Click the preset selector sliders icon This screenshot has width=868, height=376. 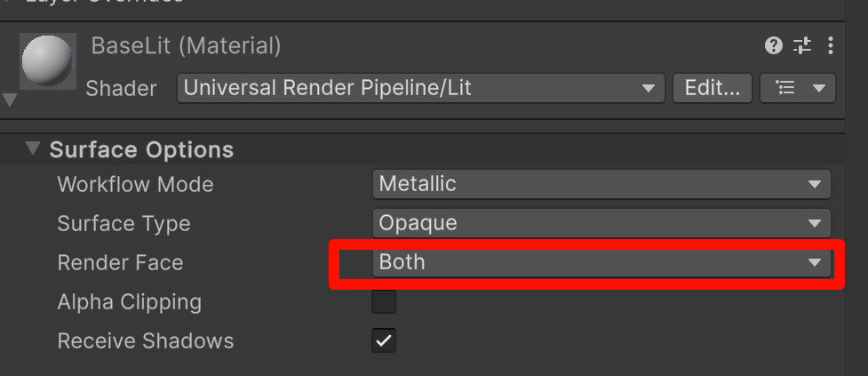tap(801, 45)
